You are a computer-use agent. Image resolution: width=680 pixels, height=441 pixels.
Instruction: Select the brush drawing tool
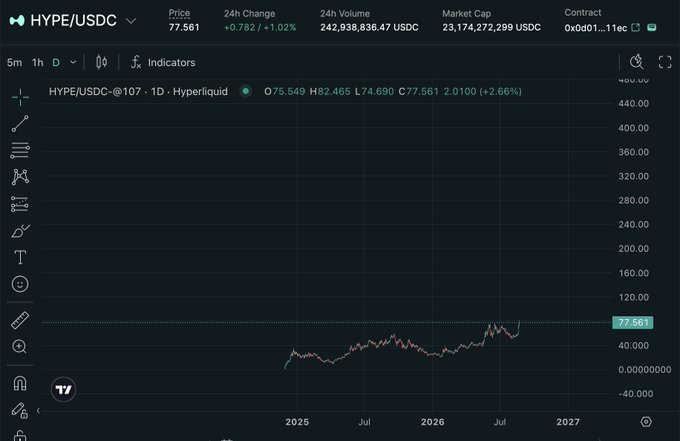click(20, 231)
